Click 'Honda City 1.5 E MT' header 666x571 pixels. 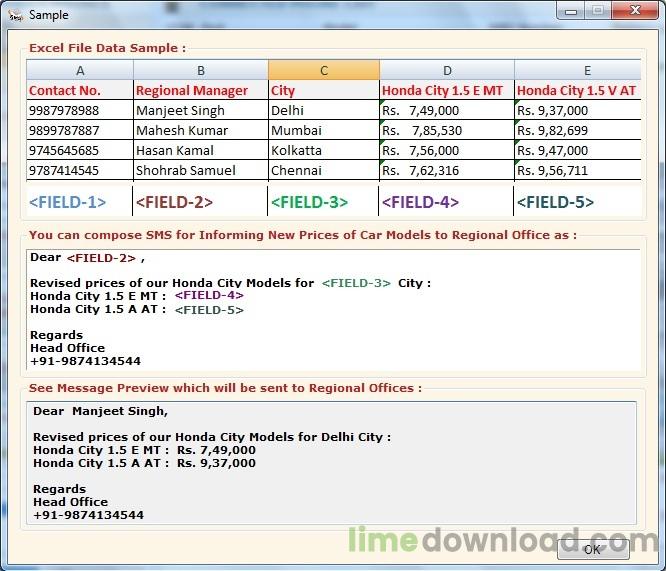coord(447,90)
